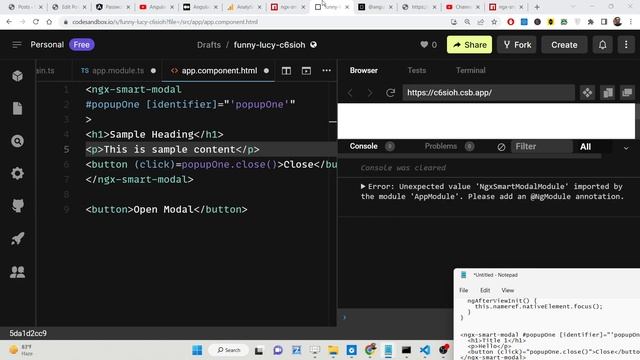Toggle the preview window icon in editor

(x=306, y=71)
